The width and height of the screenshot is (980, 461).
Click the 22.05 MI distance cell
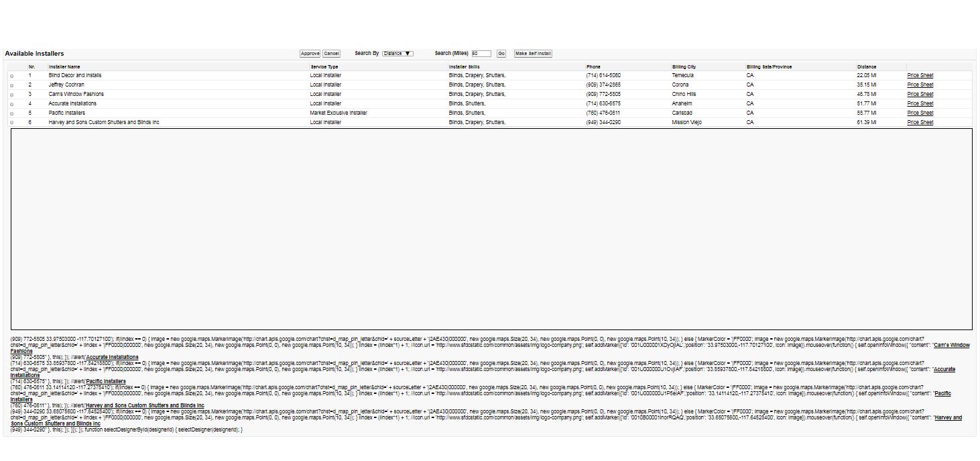pyautogui.click(x=867, y=75)
